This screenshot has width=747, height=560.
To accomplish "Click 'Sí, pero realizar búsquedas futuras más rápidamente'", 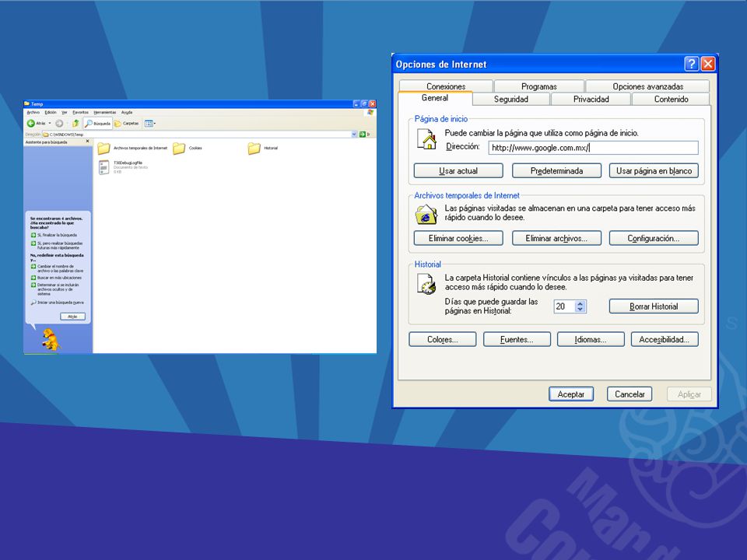I will 57,245.
